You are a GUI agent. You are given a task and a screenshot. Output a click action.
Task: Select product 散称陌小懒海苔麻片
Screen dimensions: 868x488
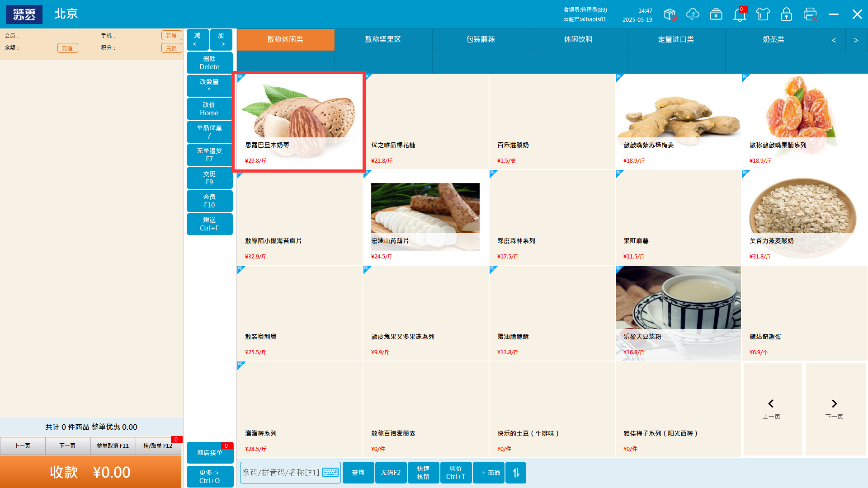click(x=299, y=217)
